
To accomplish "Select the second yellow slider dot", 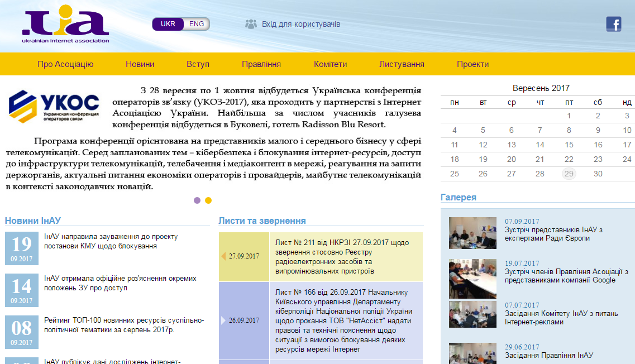I will (208, 200).
